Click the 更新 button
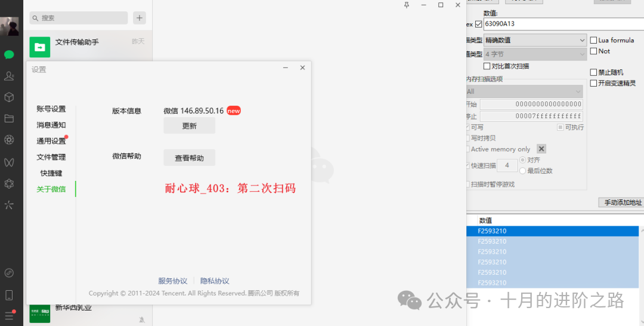Viewport: 644px width, 326px height. (190, 126)
